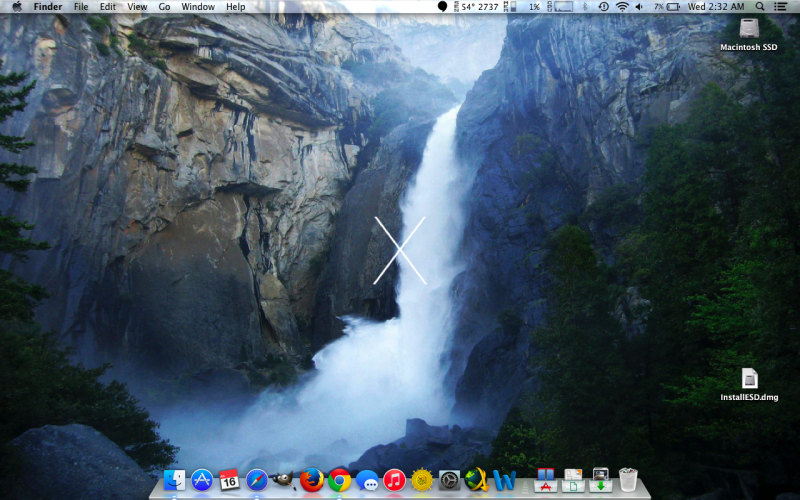Viewport: 800px width, 500px height.
Task: Launch iTunes from the dock
Action: click(x=394, y=480)
